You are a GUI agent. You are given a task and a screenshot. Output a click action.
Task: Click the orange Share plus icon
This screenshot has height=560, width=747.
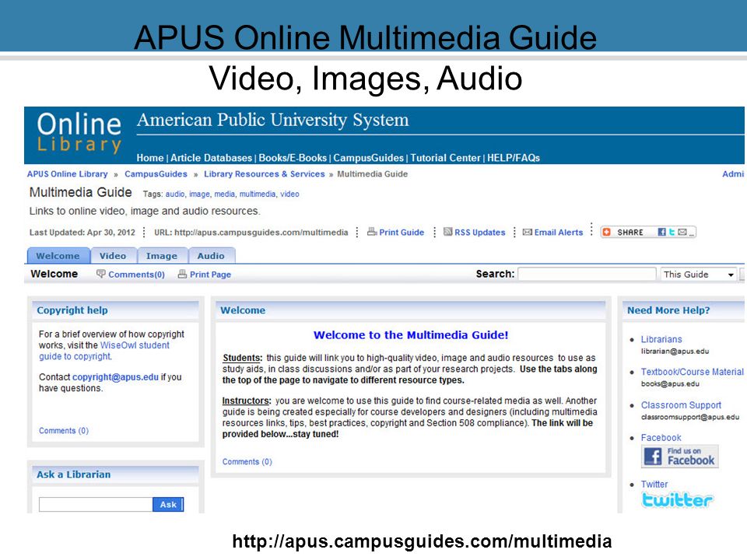pyautogui.click(x=606, y=232)
